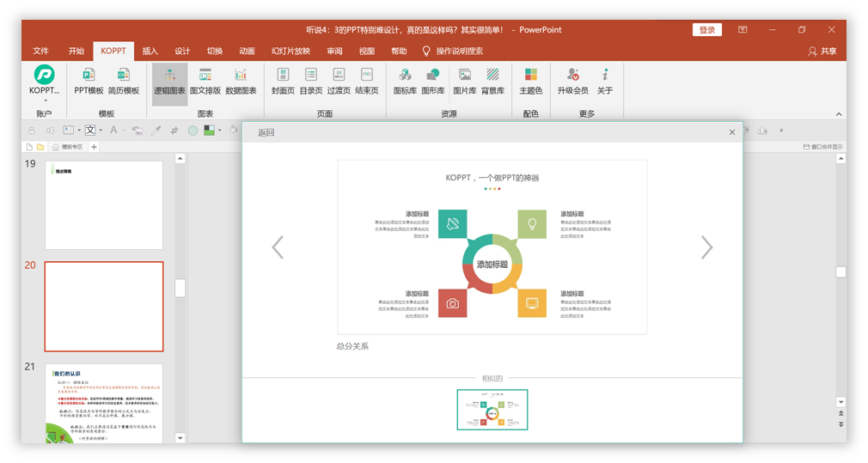Switch to the 动画 tab

click(x=247, y=51)
